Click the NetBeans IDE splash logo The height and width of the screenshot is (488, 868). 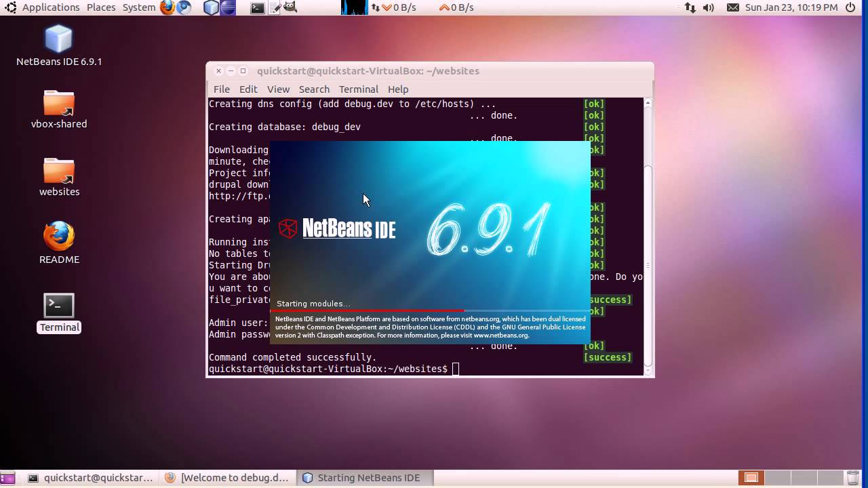pyautogui.click(x=337, y=228)
